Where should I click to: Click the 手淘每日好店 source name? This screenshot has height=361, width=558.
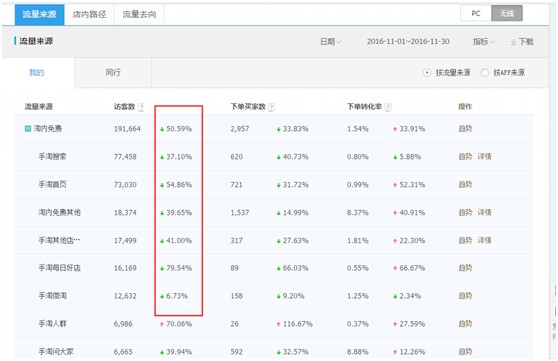pyautogui.click(x=59, y=268)
